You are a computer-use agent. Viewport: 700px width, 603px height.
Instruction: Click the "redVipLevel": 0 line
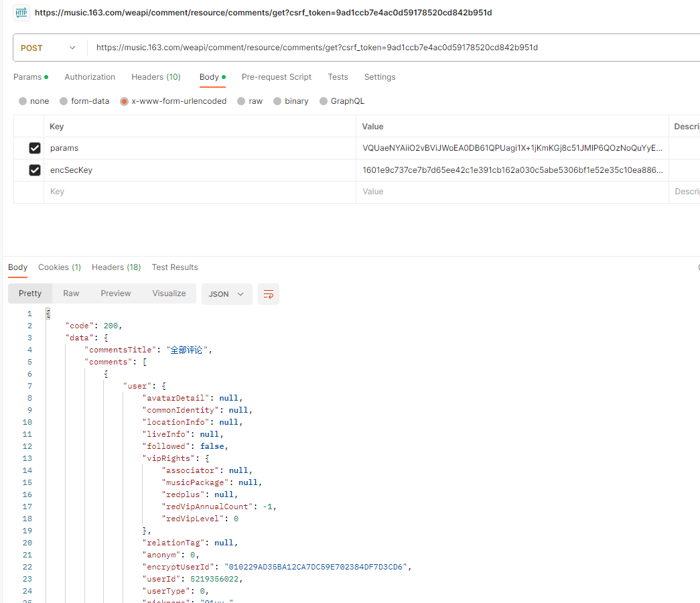[200, 519]
